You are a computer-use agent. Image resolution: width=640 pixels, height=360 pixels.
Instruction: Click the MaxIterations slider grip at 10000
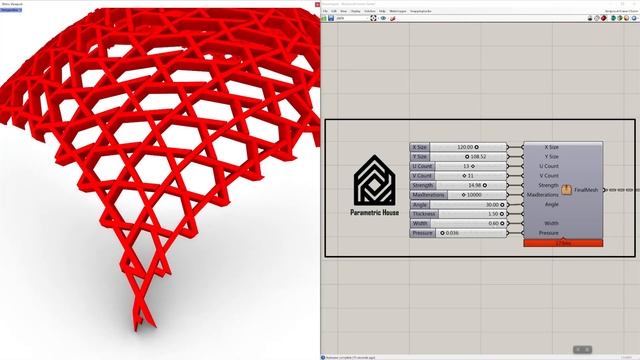[x=464, y=195]
